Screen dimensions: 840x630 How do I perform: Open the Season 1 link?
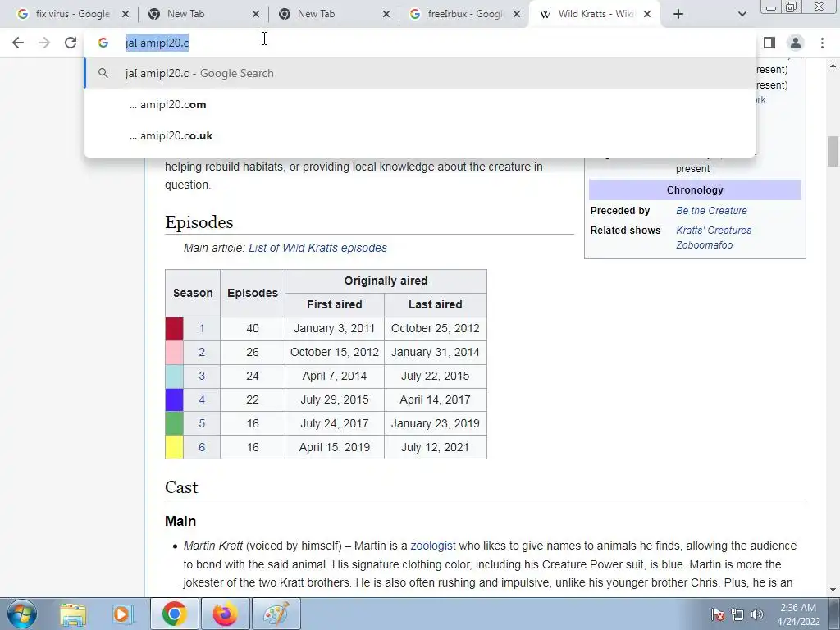click(x=202, y=328)
